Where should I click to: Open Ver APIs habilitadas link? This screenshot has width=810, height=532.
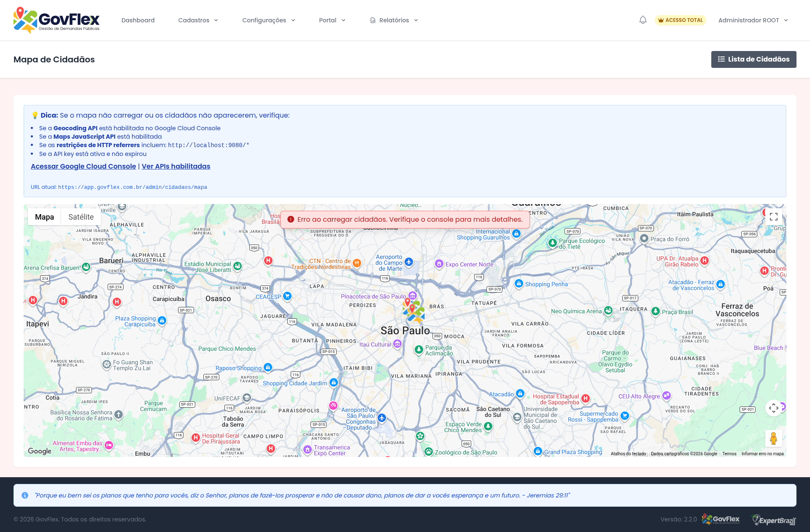(x=176, y=166)
